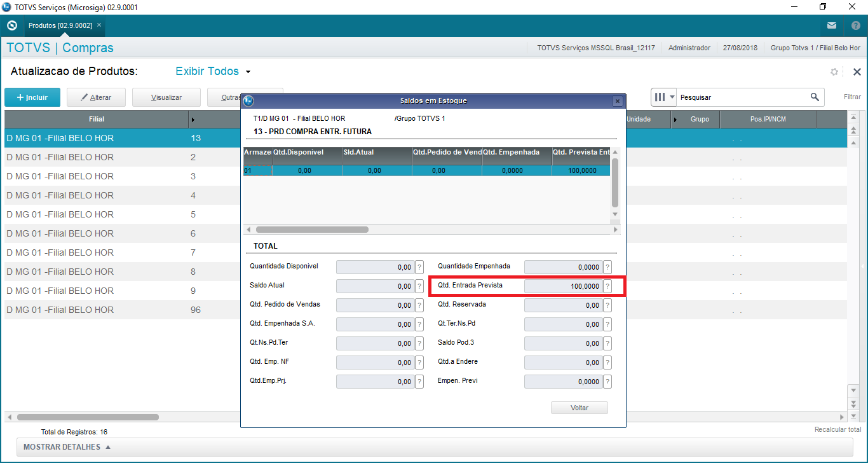
Task: Open help for Qtd. Entrada Prevista
Action: [x=607, y=286]
